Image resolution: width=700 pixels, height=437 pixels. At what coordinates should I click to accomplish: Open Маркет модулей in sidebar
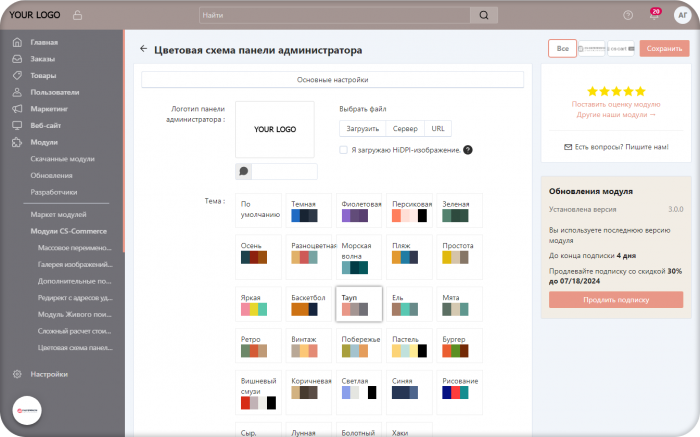click(x=58, y=215)
